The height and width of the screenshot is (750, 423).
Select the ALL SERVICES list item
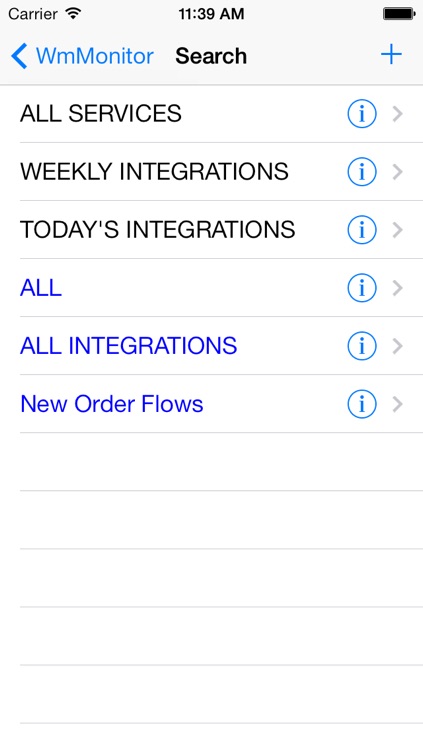click(x=212, y=114)
